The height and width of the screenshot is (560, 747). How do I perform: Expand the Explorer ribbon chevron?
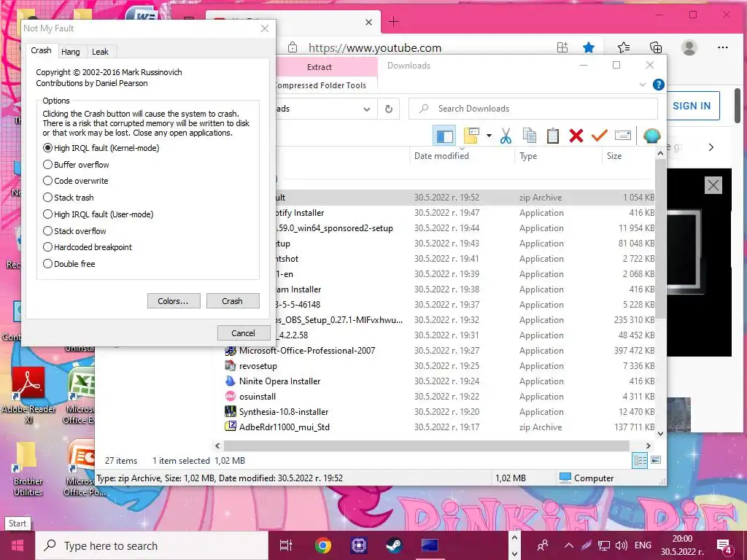pyautogui.click(x=642, y=85)
